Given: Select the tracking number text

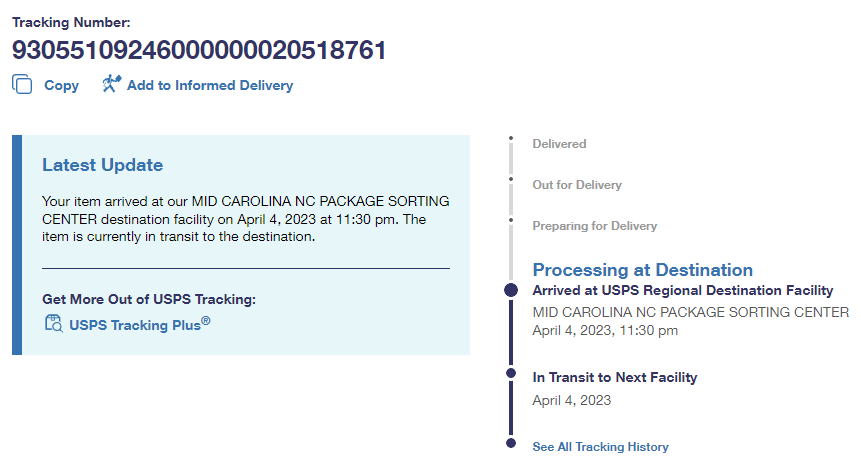Looking at the screenshot, I should point(199,50).
